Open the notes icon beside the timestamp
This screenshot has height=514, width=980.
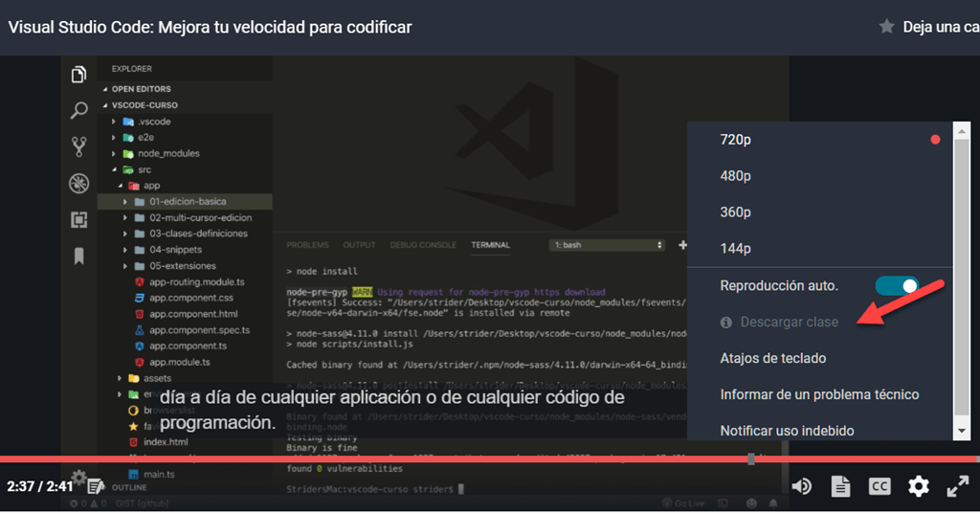coord(96,486)
